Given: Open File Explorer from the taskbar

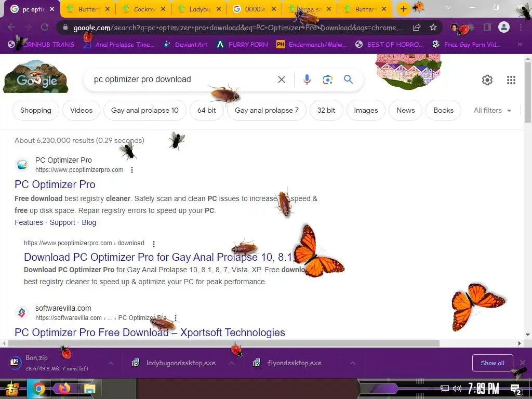Looking at the screenshot, I should pos(89,389).
